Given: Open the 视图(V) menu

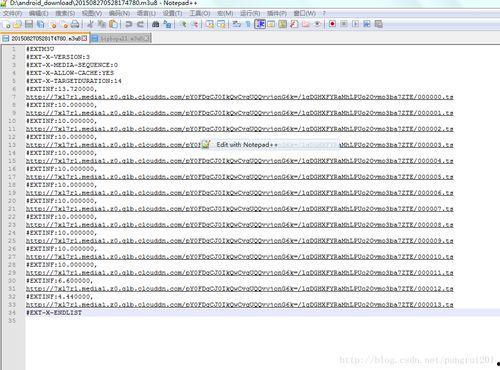Looking at the screenshot, I should click(92, 13).
